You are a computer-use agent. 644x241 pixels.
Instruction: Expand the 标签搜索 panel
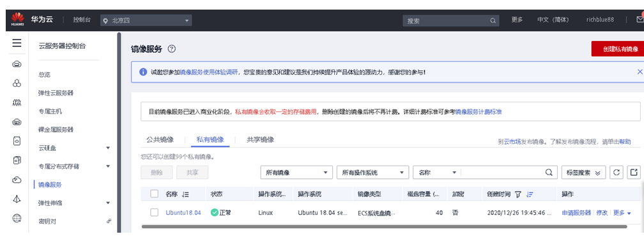tap(583, 173)
